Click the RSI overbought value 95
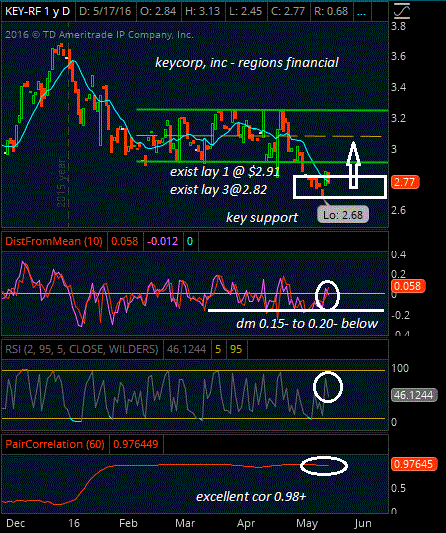The image size is (446, 533). click(236, 349)
